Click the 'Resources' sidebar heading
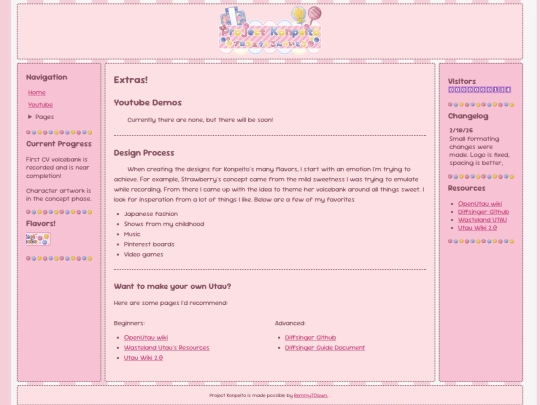Screen dimensions: 540x405 [466, 188]
